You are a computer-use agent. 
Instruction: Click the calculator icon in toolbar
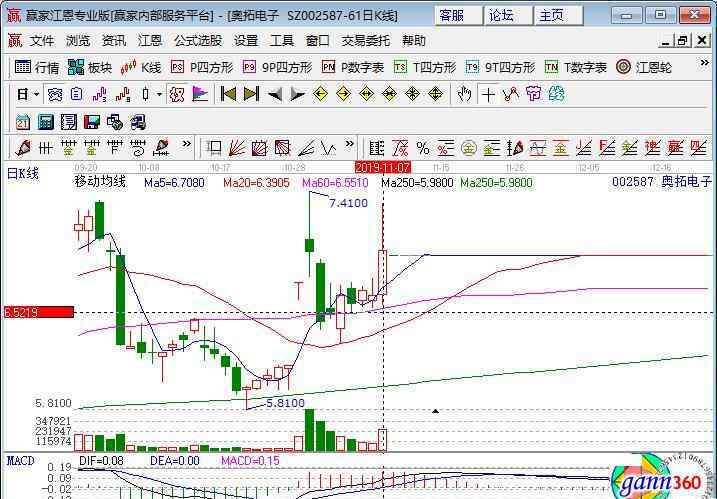point(45,121)
